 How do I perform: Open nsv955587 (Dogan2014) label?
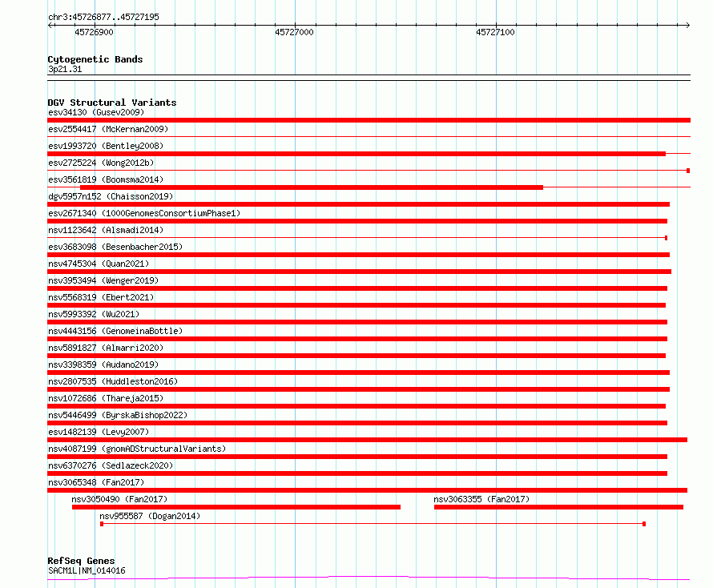tap(150, 516)
